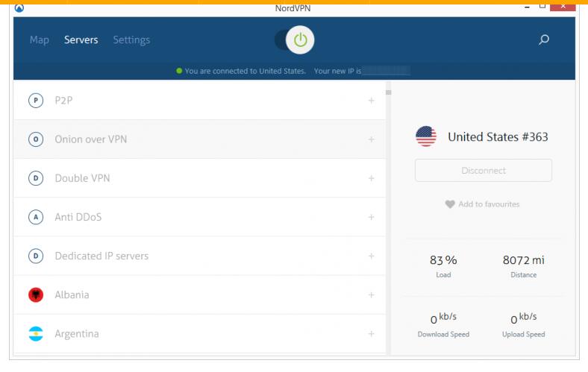This screenshot has width=588, height=372.
Task: Open the Servers tab
Action: coord(81,40)
